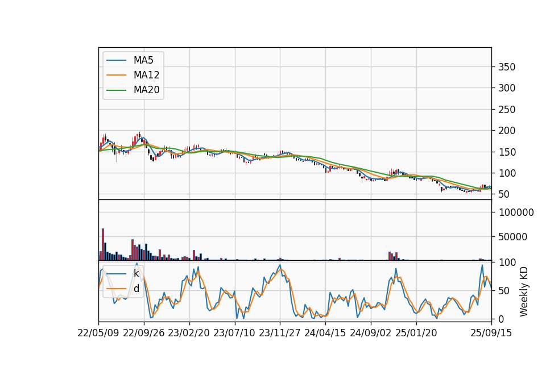Click the 200 price axis label

pos(507,131)
